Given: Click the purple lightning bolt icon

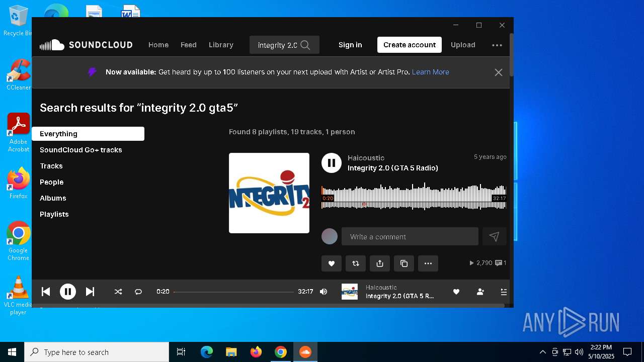Looking at the screenshot, I should click(92, 72).
